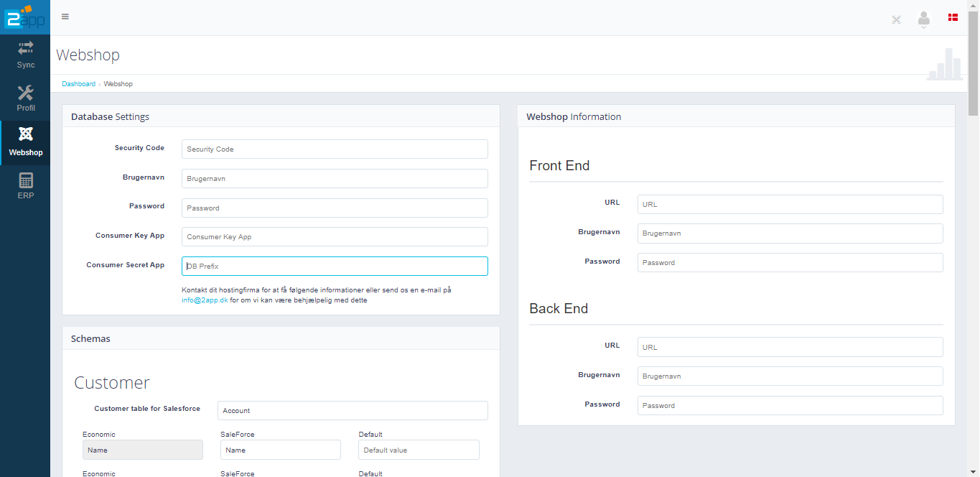Click the 2app logo
Viewport: 980px width, 477px height.
25,16
